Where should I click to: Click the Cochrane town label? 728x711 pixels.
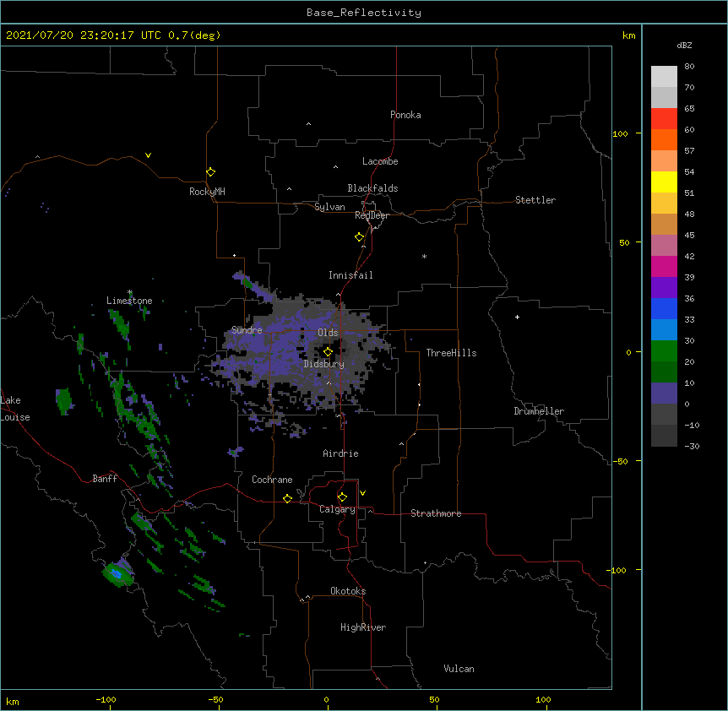pos(272,480)
